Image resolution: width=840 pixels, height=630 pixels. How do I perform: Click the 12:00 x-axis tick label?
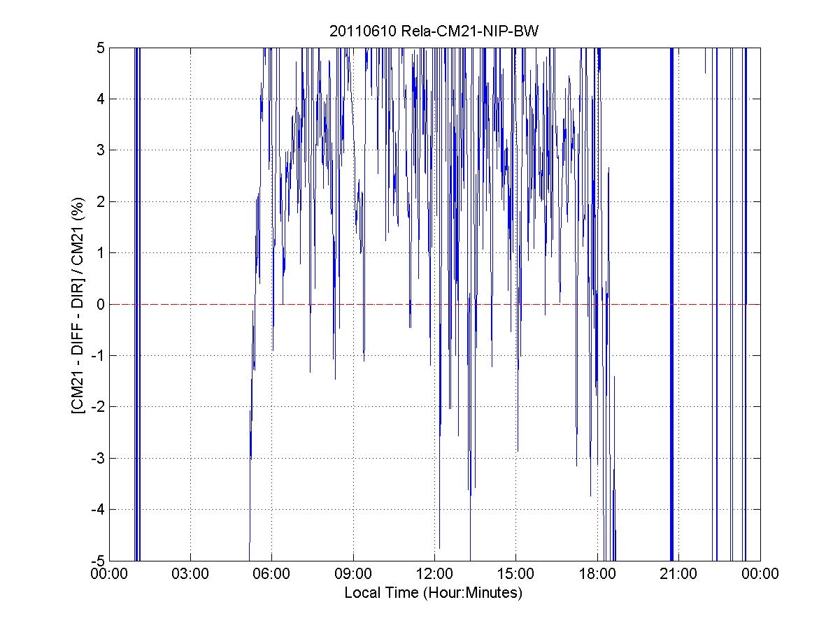coord(434,574)
